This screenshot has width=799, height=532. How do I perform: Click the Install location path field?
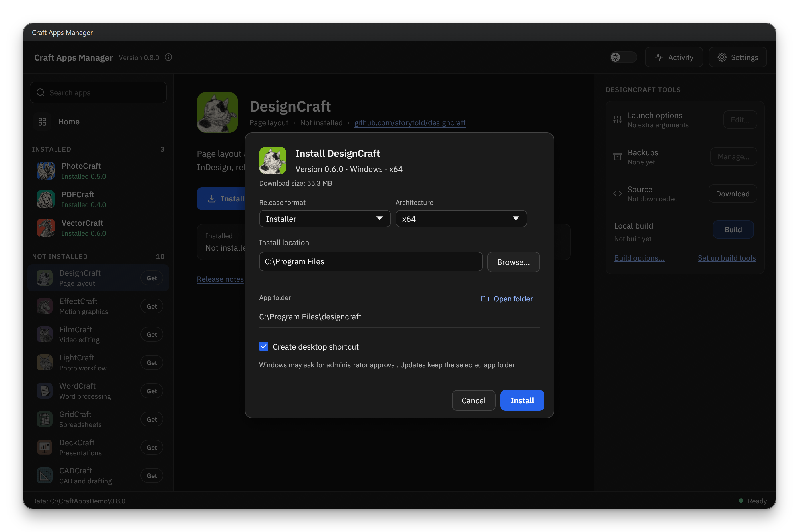pos(371,262)
